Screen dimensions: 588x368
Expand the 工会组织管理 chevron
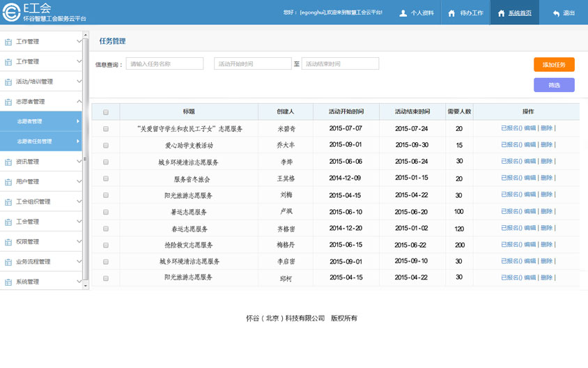click(79, 201)
